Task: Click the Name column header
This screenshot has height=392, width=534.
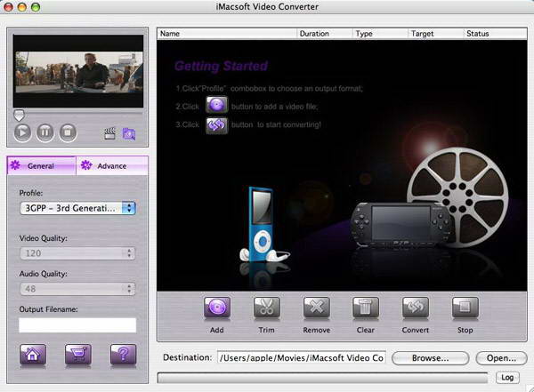Action: 227,34
